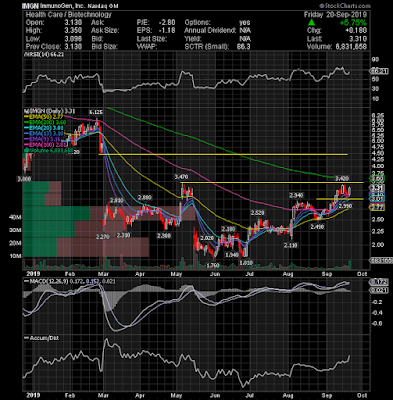Click the +5.75% percent change
Screen dimensions: 393x400
pos(353,23)
